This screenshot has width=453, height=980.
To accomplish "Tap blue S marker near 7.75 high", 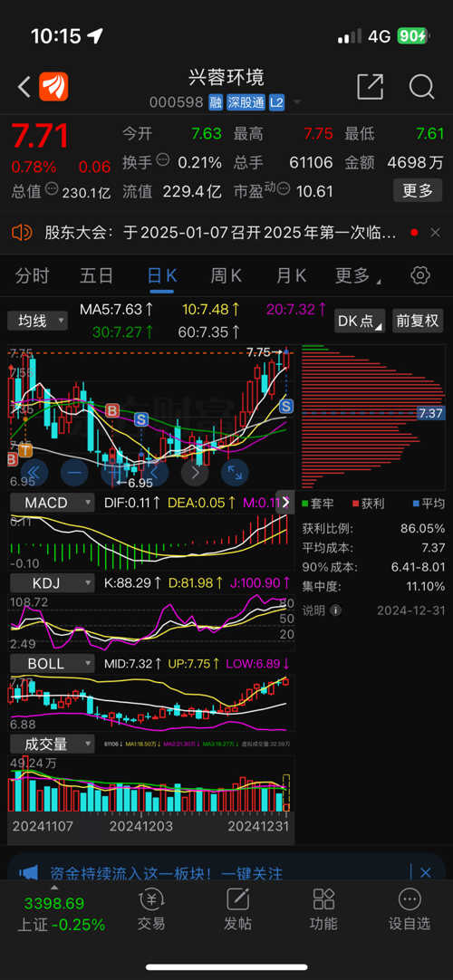I will [x=286, y=407].
